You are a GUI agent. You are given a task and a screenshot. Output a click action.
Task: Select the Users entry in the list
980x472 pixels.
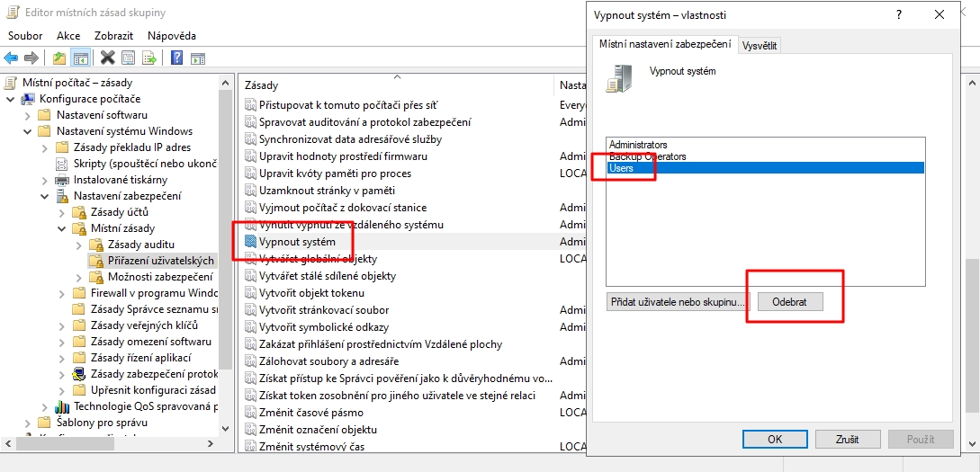766,168
